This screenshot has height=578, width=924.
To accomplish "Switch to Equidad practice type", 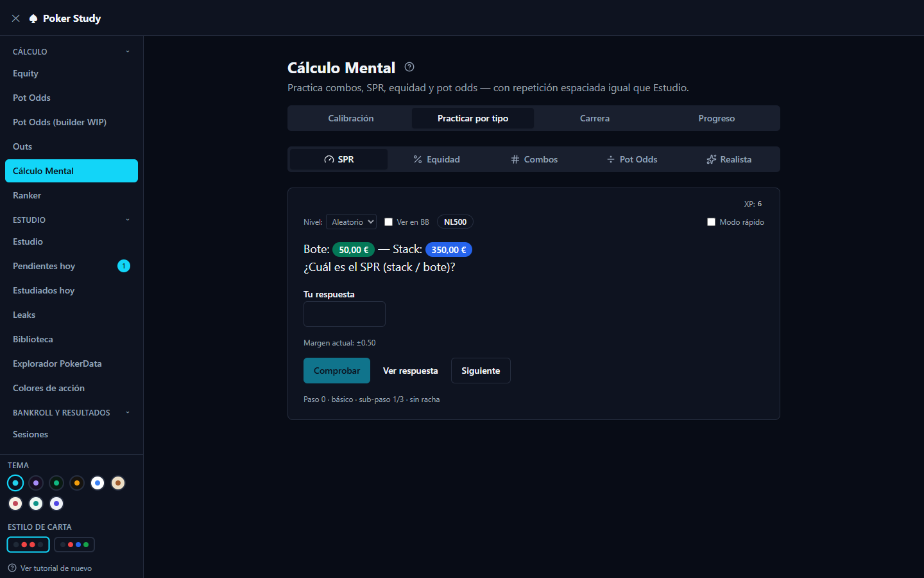I will click(x=436, y=159).
